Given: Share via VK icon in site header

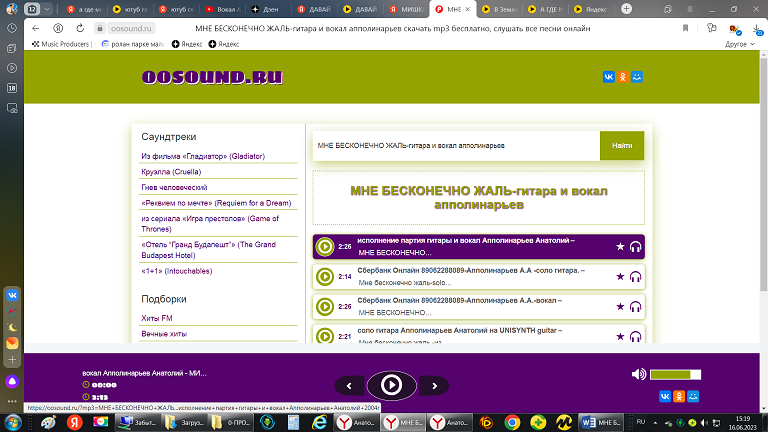Looking at the screenshot, I should pyautogui.click(x=609, y=77).
